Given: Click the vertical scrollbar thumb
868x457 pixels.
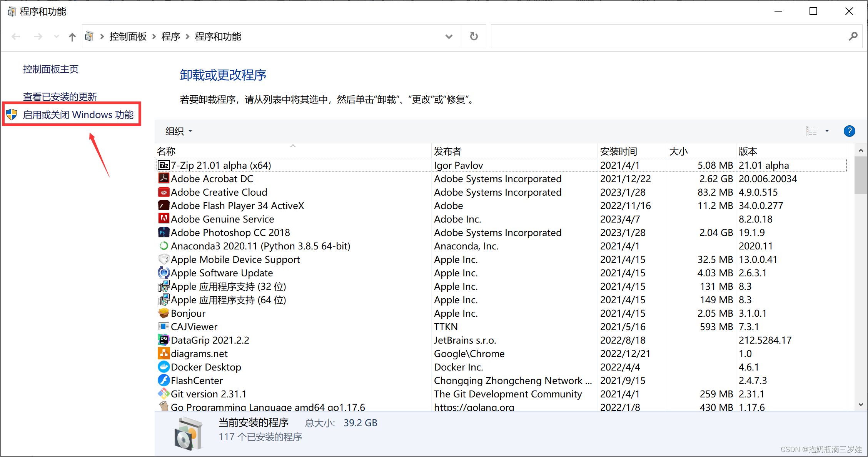Looking at the screenshot, I should pos(861,175).
